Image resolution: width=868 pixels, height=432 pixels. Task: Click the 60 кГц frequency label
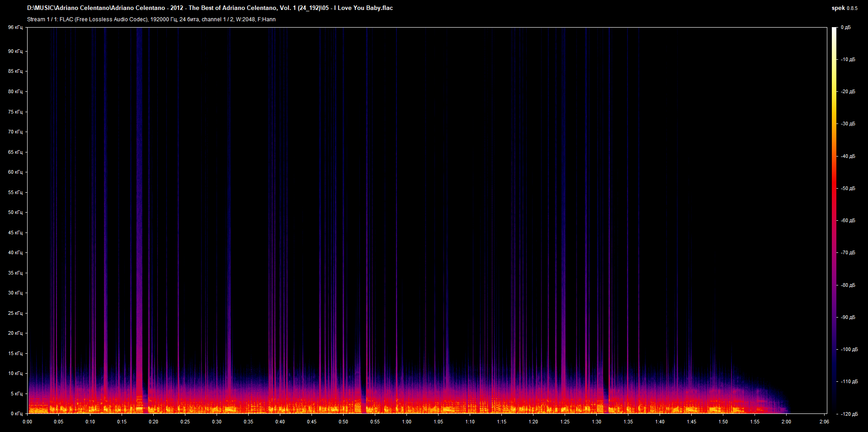15,172
